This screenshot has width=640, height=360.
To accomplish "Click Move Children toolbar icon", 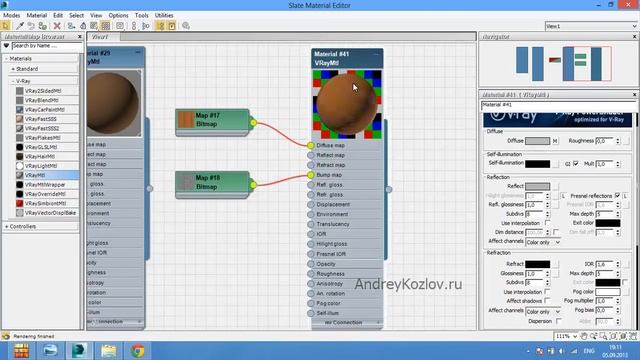I will click(x=71, y=26).
